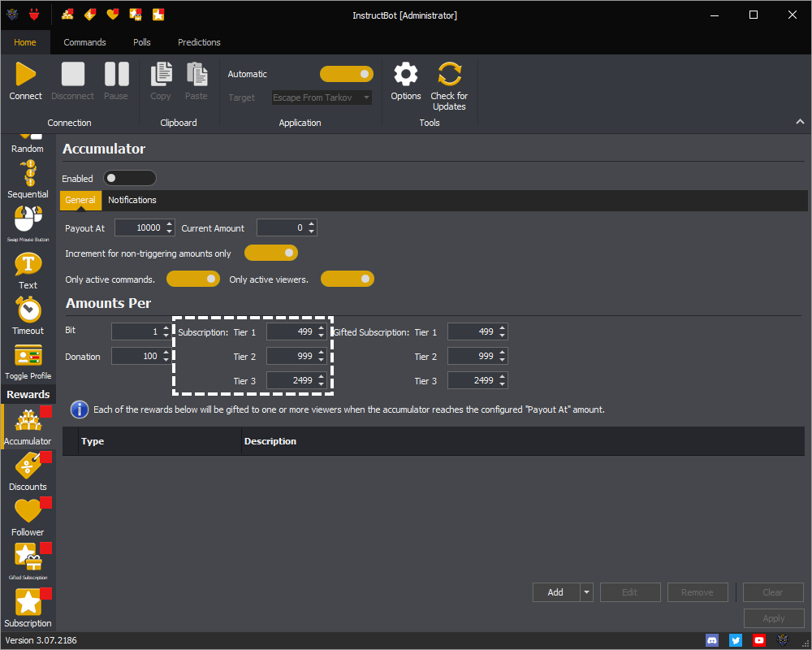Click the Apply button

[x=774, y=618]
